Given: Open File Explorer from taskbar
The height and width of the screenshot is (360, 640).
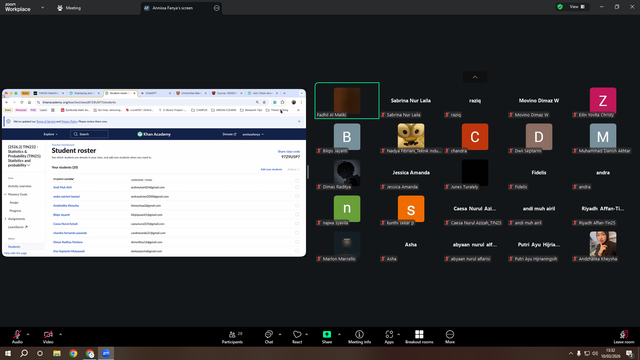Looking at the screenshot, I should coord(57,353).
